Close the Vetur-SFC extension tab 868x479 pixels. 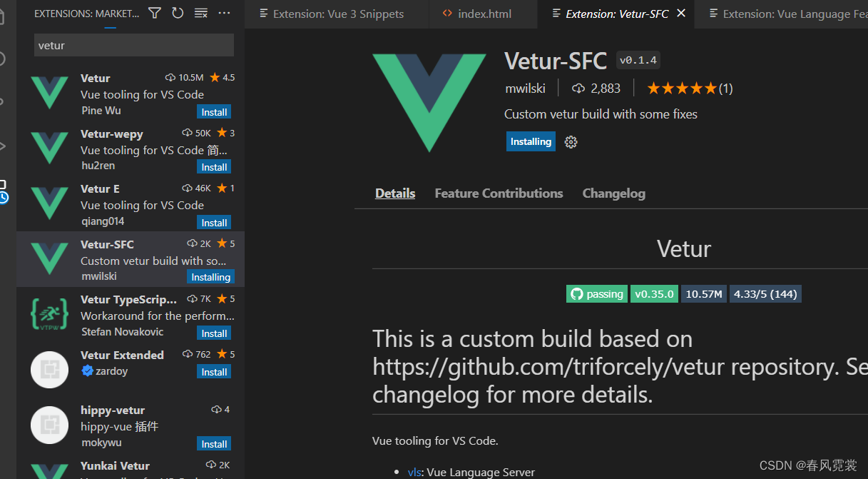click(681, 14)
